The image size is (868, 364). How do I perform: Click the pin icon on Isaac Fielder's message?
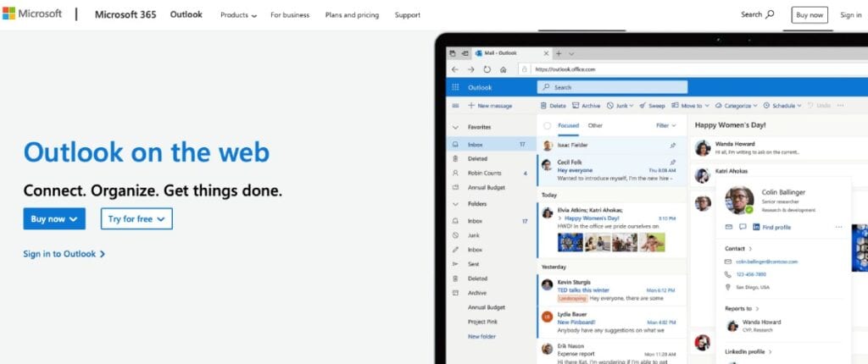pos(672,146)
